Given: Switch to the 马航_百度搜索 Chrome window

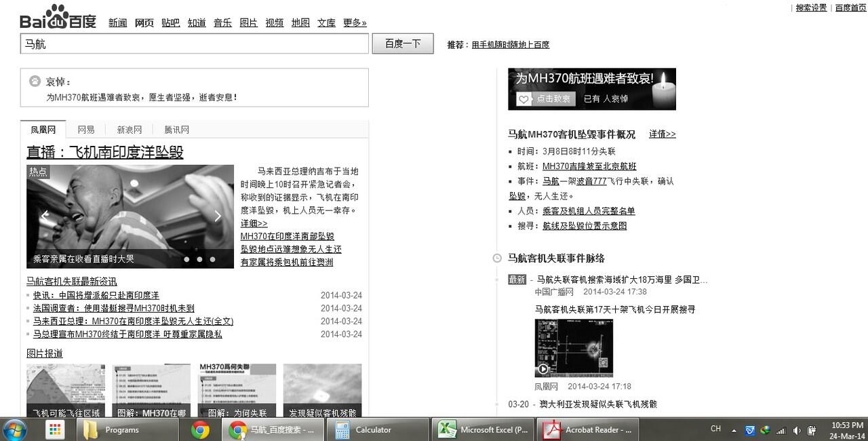Looking at the screenshot, I should 273,429.
